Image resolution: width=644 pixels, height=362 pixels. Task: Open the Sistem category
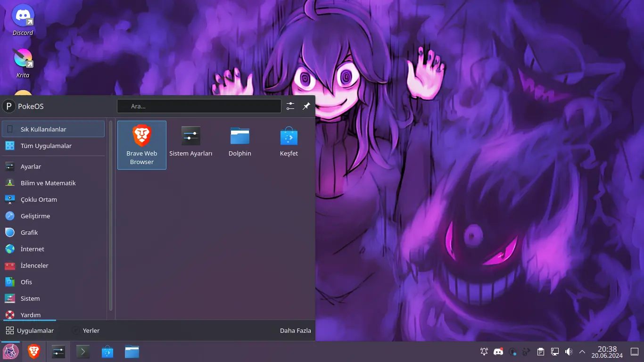tap(53, 298)
